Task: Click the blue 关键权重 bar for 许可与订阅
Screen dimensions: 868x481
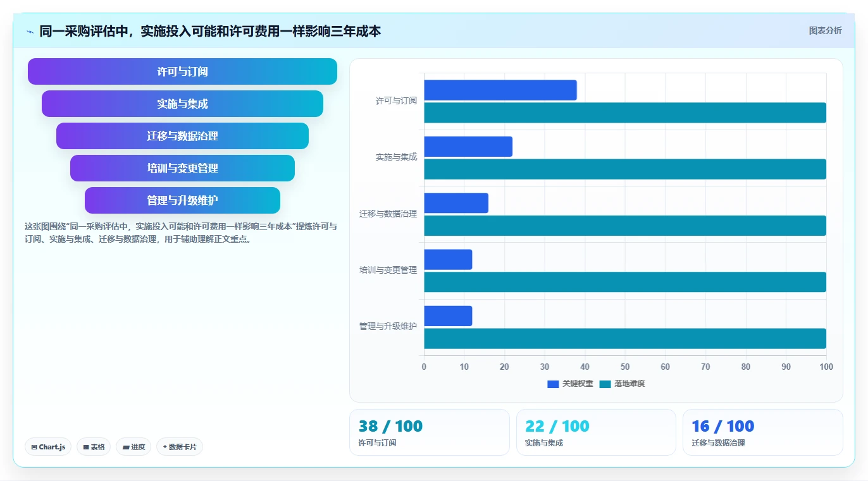Action: pos(500,90)
